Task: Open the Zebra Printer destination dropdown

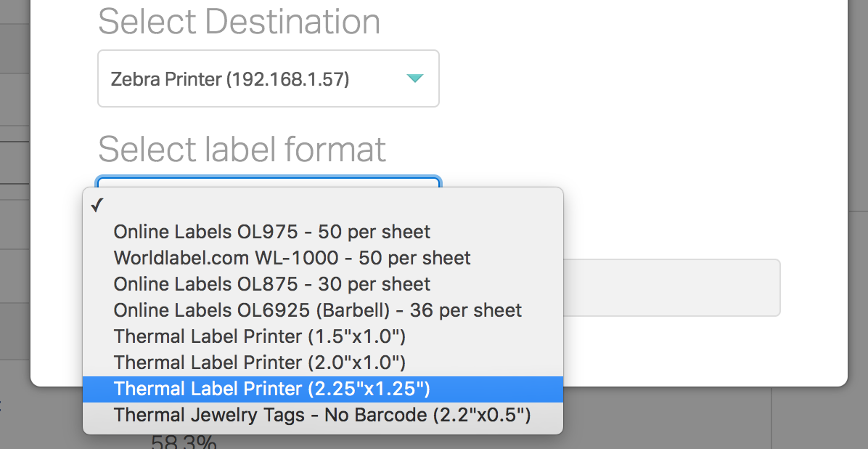Action: point(268,78)
